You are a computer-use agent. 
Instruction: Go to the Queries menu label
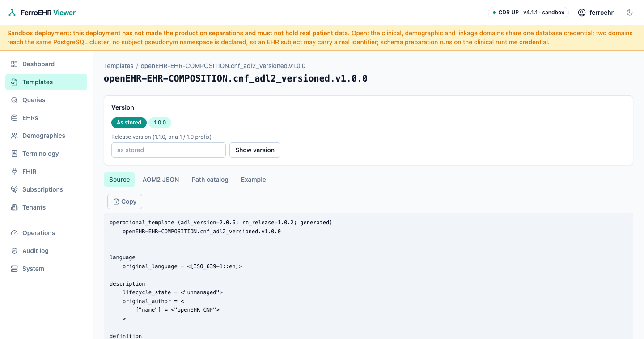click(x=34, y=100)
